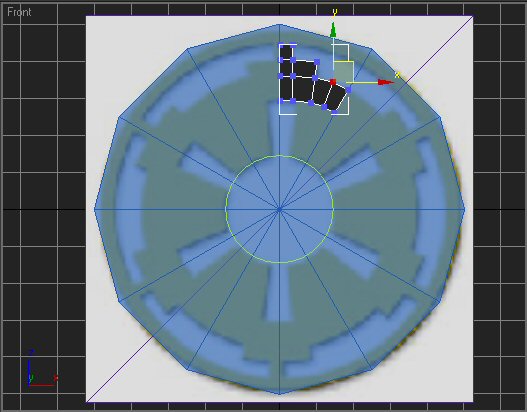Viewport: 527px width, 412px height.
Task: Select the green circle spline
Action: (x=279, y=209)
